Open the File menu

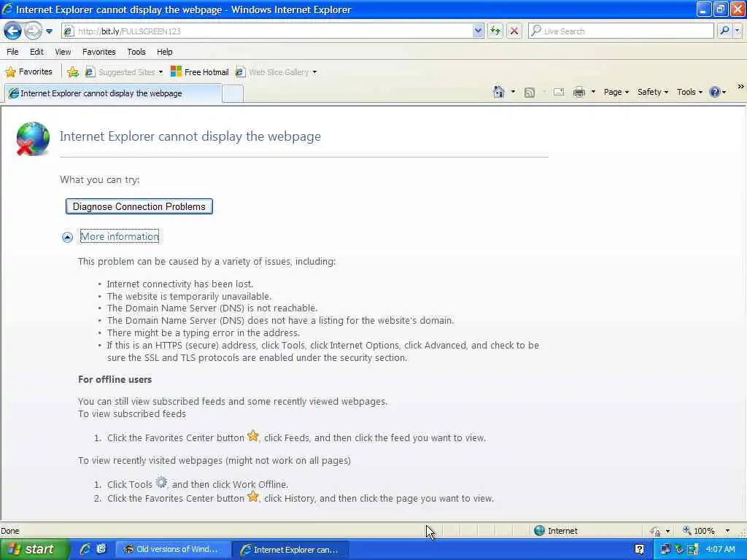click(x=12, y=52)
